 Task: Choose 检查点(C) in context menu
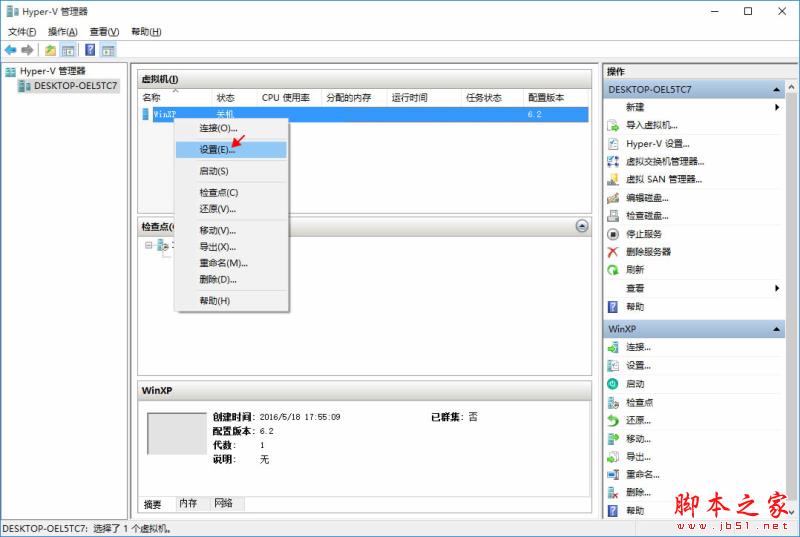[232, 193]
